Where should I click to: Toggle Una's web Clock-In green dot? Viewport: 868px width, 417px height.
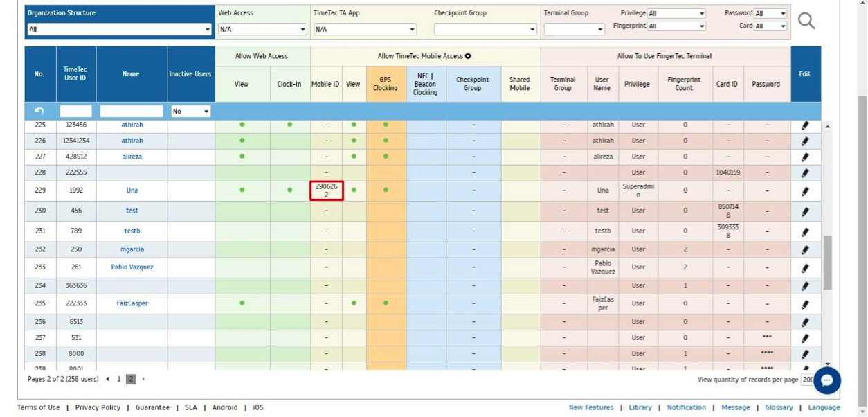point(289,190)
